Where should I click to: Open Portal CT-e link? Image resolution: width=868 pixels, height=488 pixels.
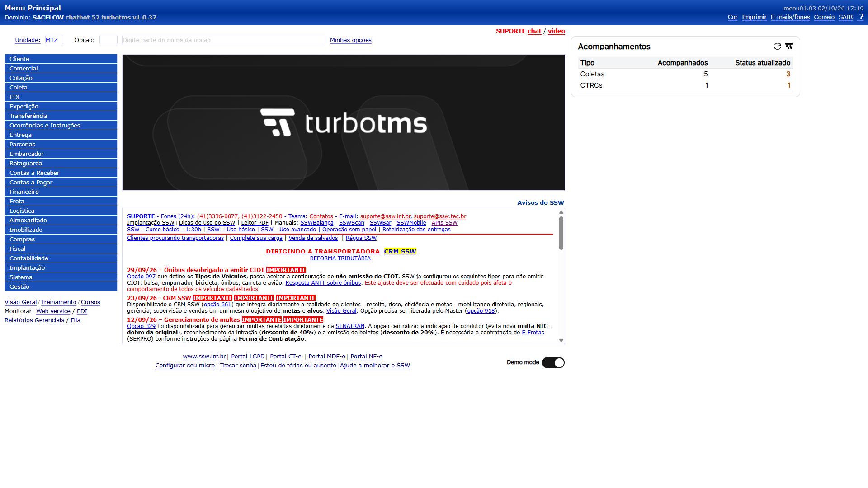click(286, 356)
